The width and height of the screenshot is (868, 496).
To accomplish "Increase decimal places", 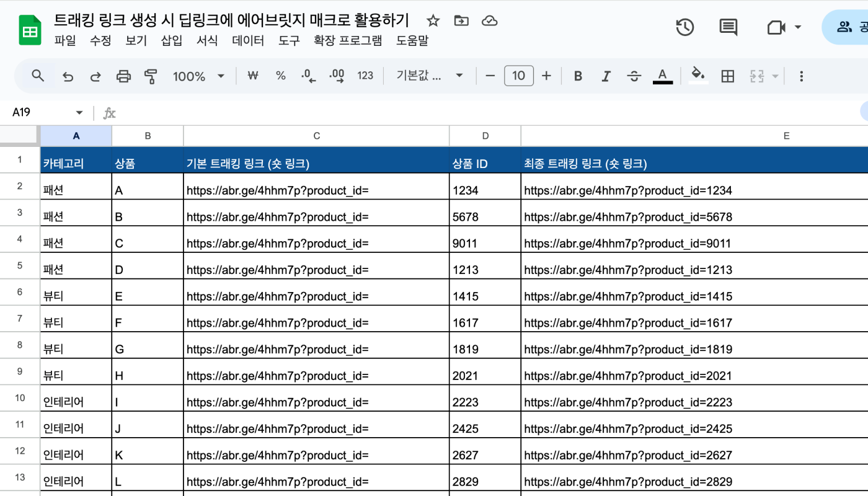I will click(x=337, y=76).
